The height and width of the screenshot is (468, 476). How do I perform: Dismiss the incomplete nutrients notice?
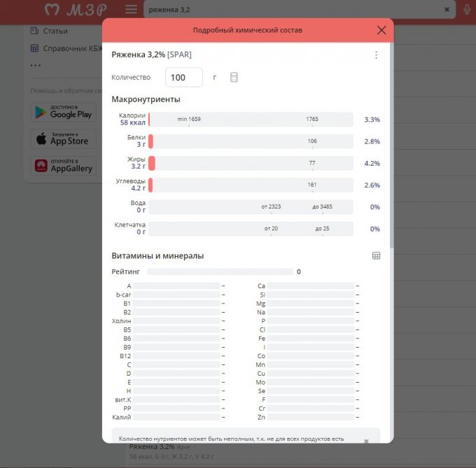point(365,441)
